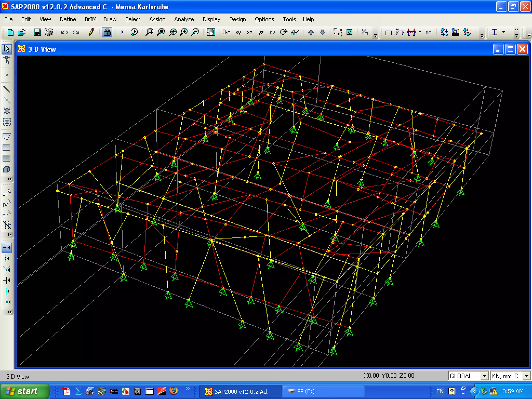Show undeformed shape icon
The width and height of the screenshot is (532, 399).
388,32
